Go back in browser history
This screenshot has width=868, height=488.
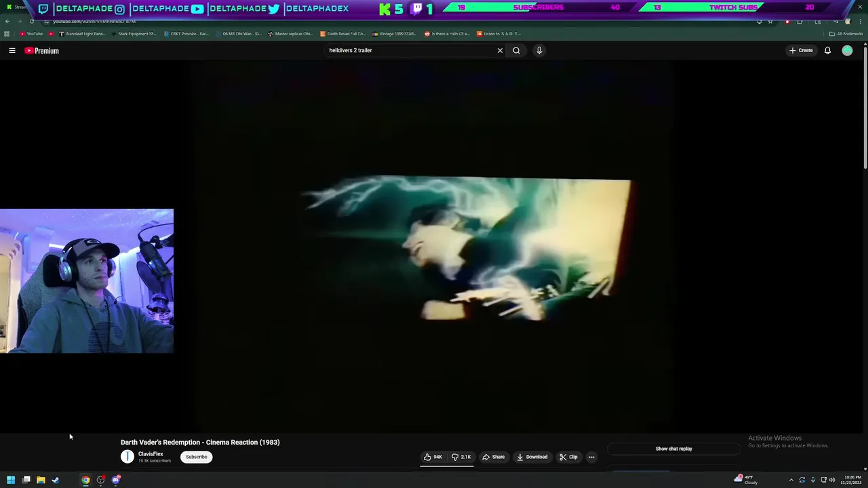7,22
